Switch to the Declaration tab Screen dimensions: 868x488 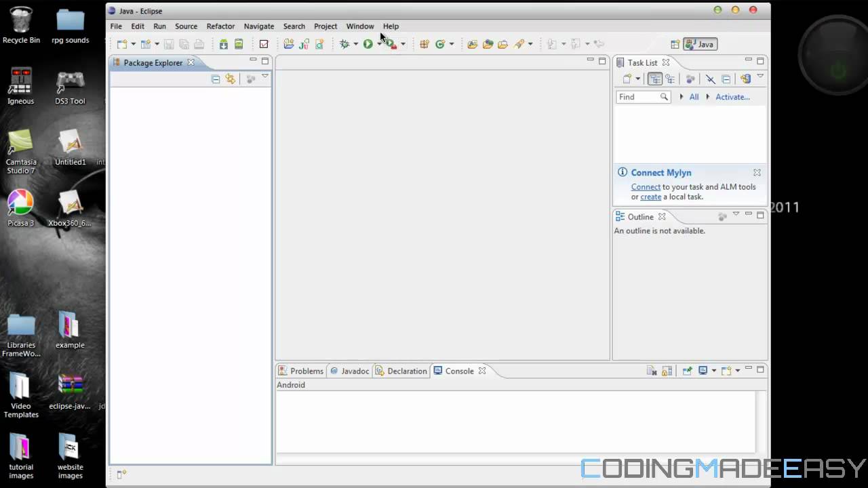pos(401,371)
